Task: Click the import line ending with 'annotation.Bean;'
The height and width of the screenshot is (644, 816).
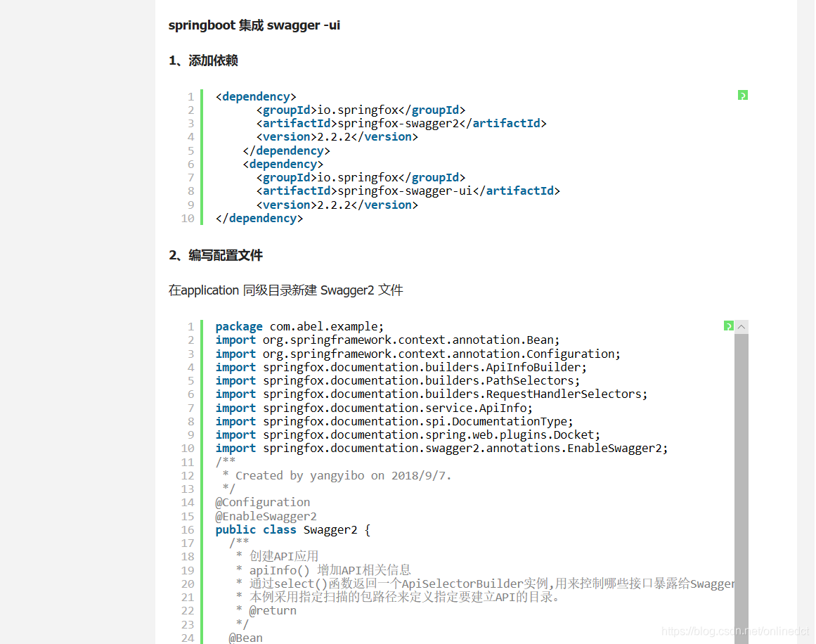Action: coord(387,340)
